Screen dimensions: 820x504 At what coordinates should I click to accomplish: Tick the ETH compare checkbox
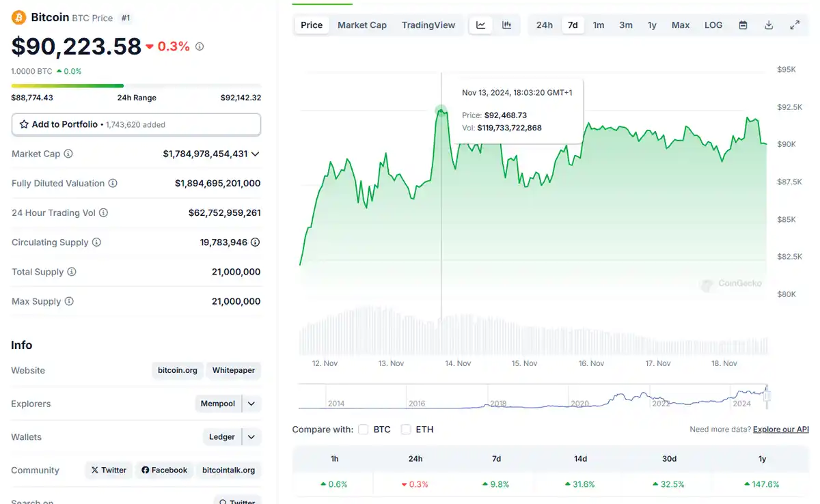[x=406, y=430]
